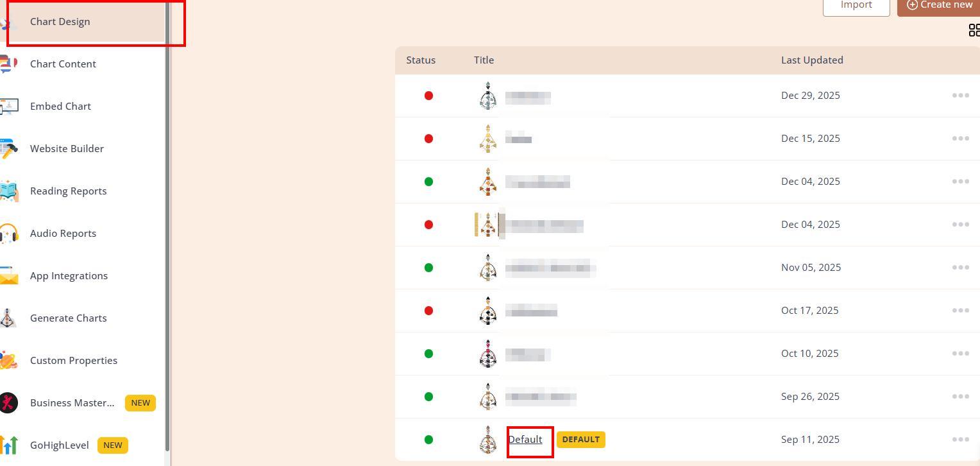Open the Generate Charts icon
The image size is (980, 466).
pos(8,318)
